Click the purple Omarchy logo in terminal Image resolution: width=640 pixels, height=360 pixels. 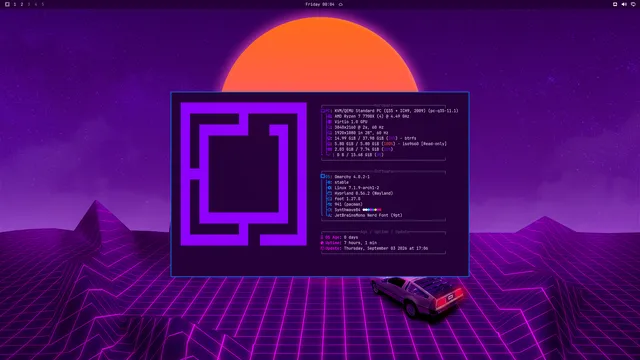(x=244, y=174)
